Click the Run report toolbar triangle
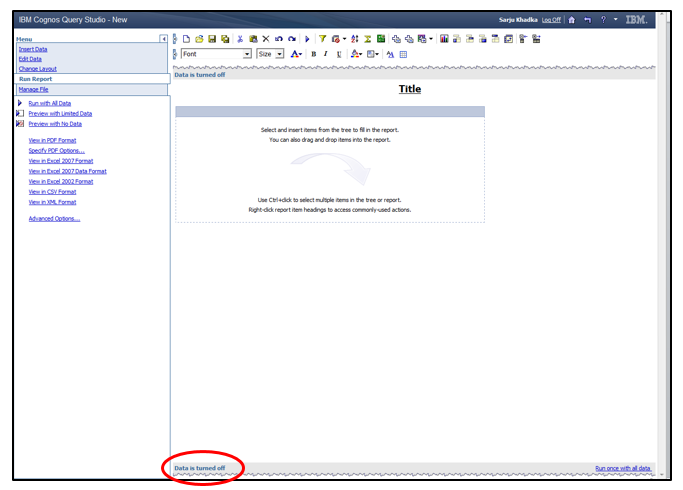This screenshot has height=490, width=683. 307,39
